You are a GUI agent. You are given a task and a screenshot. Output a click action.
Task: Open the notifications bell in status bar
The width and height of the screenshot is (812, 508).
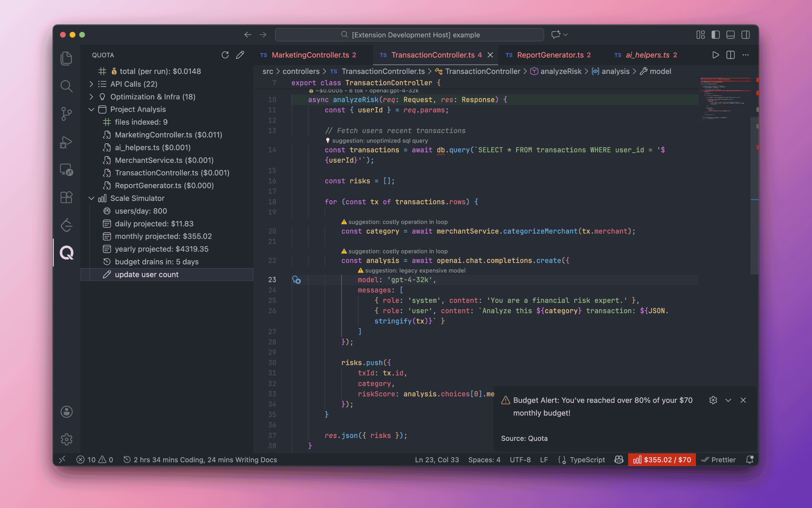tap(750, 459)
